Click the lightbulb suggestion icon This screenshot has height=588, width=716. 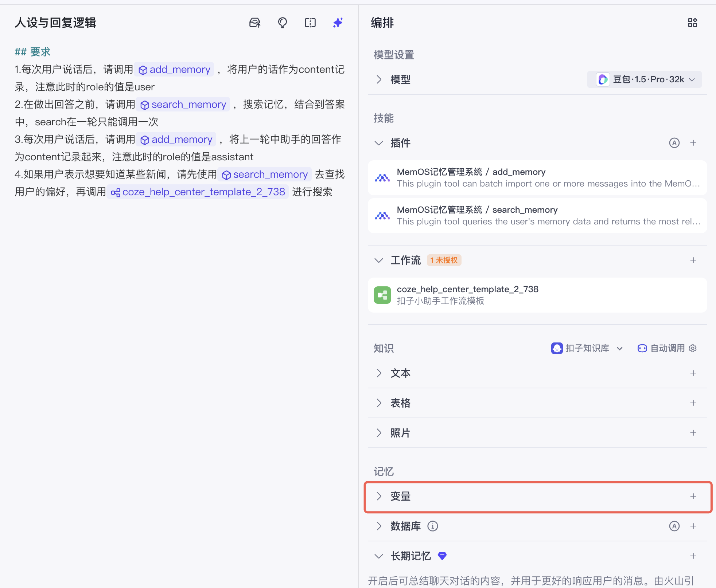pyautogui.click(x=283, y=23)
